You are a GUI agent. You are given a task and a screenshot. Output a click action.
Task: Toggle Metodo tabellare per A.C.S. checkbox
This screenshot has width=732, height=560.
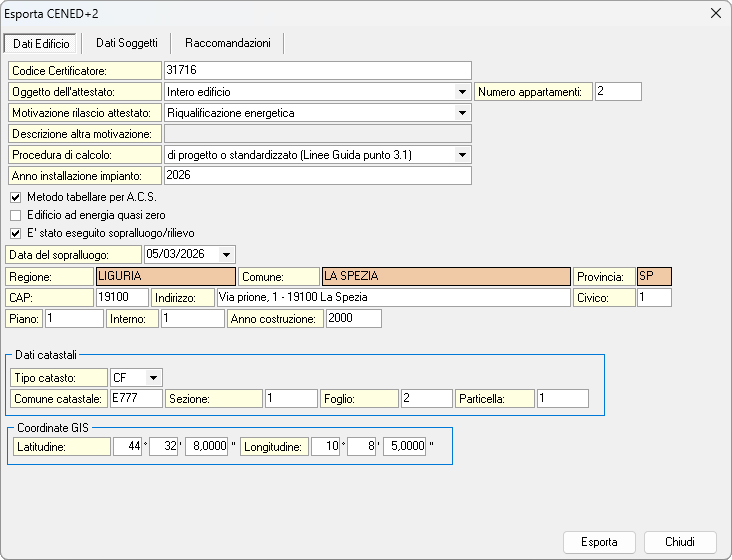pos(15,197)
